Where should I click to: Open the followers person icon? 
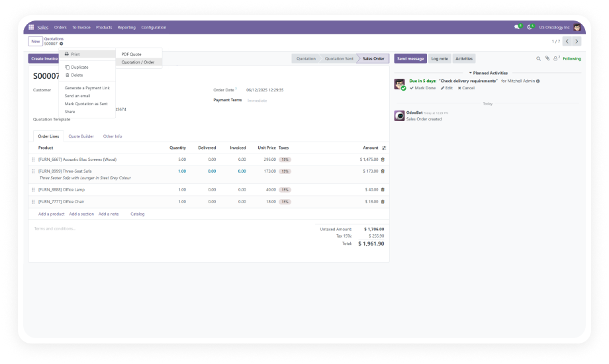[x=556, y=58]
